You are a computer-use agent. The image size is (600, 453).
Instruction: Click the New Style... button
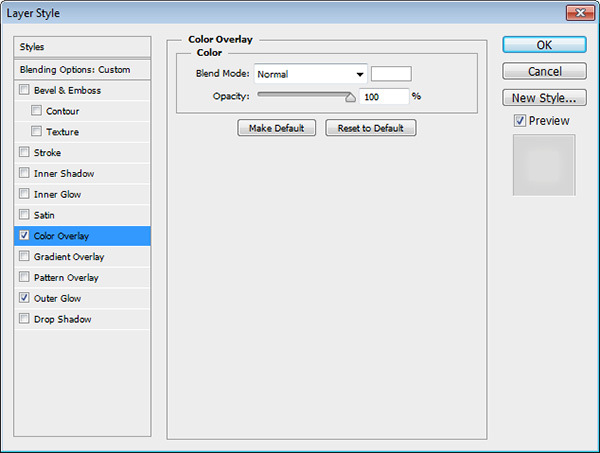543,98
